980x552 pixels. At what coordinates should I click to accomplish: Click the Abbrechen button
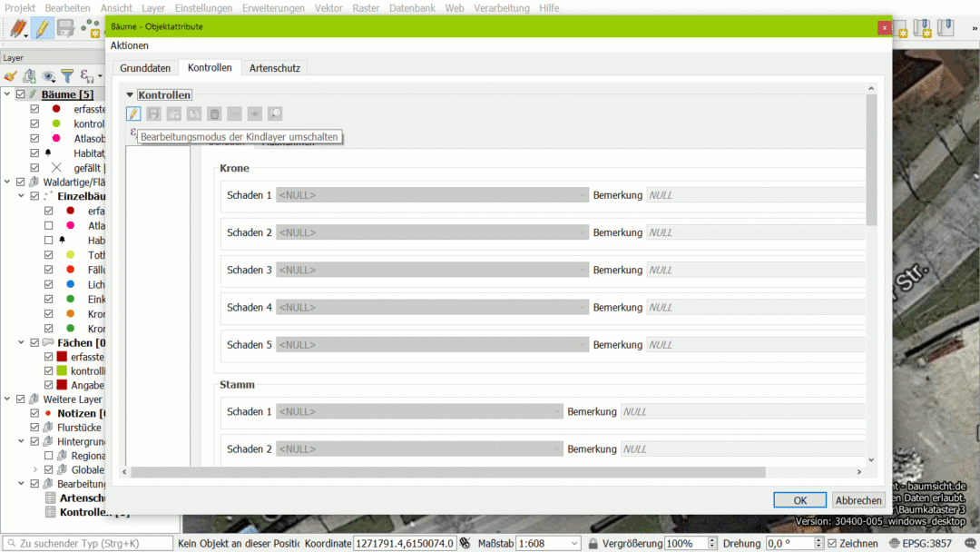(x=858, y=500)
